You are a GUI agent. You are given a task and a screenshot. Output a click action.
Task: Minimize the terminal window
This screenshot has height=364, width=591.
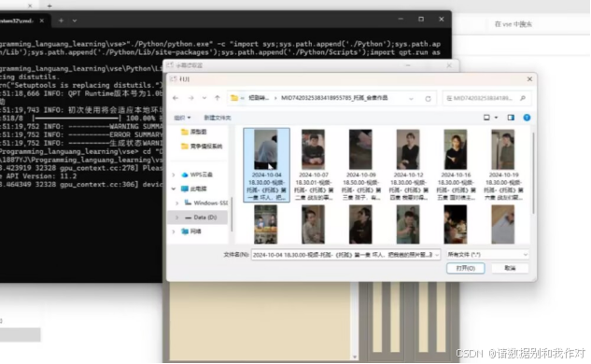click(401, 20)
